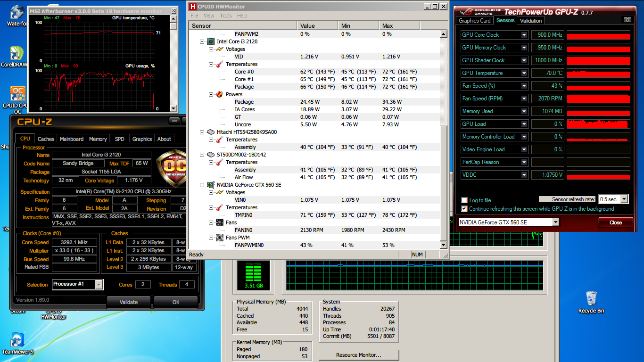Viewport: 644px width, 362px height.
Task: Open the VDDC sensor dropdown in GPU-Z
Action: (x=524, y=175)
